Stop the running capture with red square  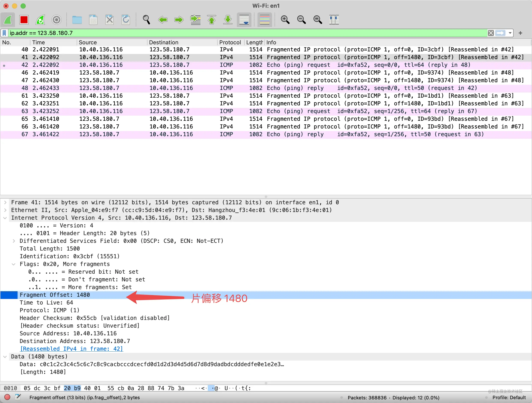tap(24, 20)
